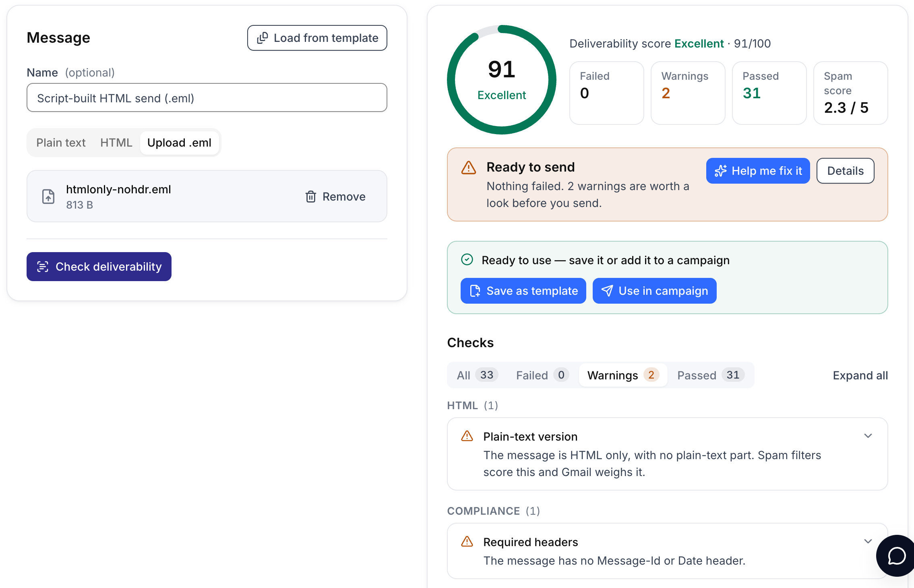Expand the Required headers check chevron

point(868,541)
